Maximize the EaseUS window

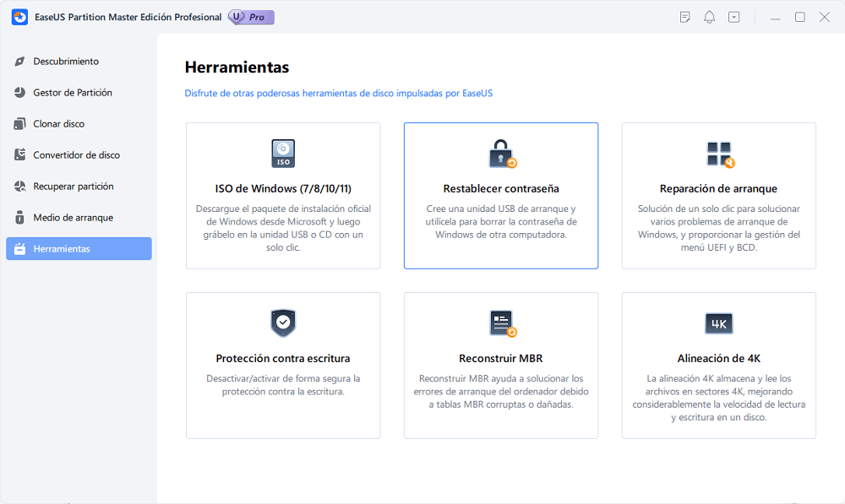click(x=800, y=17)
